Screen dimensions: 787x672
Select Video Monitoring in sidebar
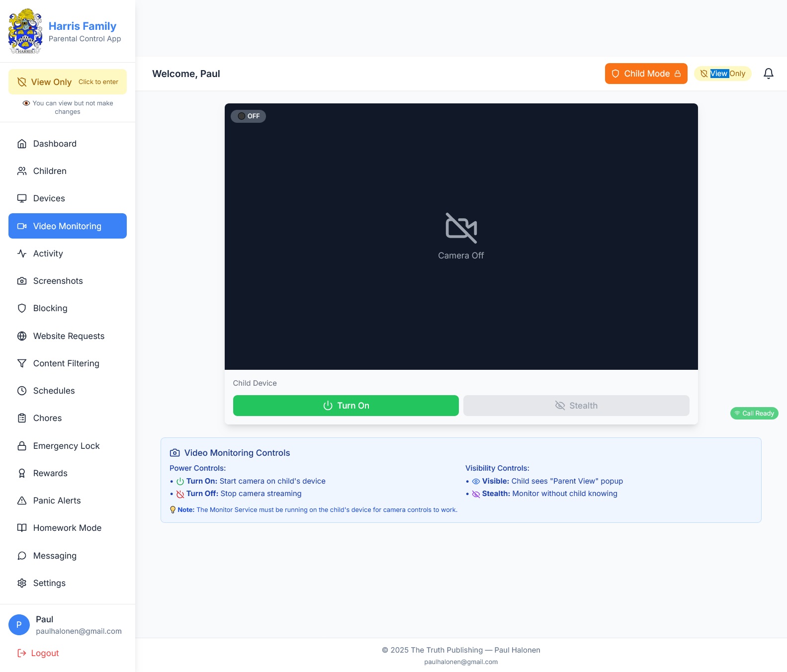coord(68,226)
